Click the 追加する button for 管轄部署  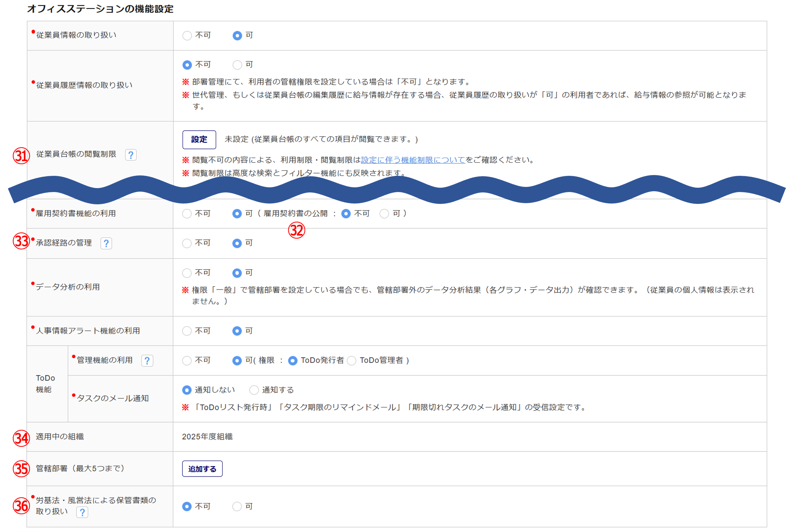pos(202,469)
